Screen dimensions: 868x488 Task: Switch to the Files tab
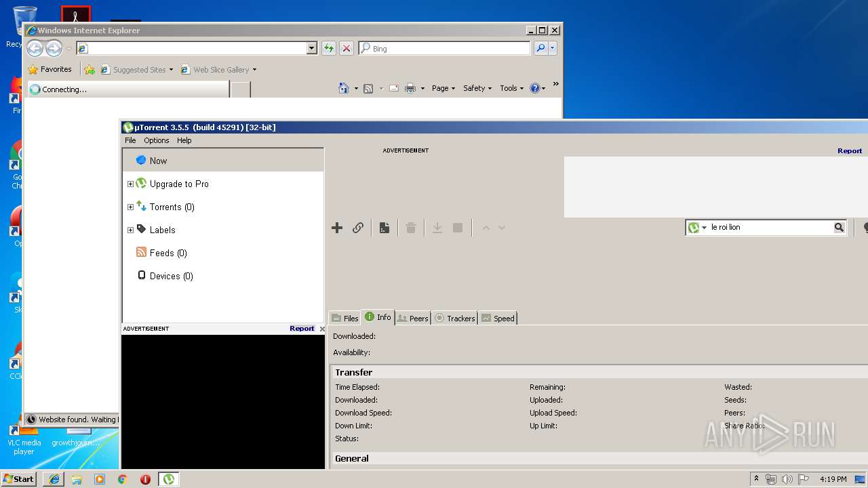tap(345, 318)
